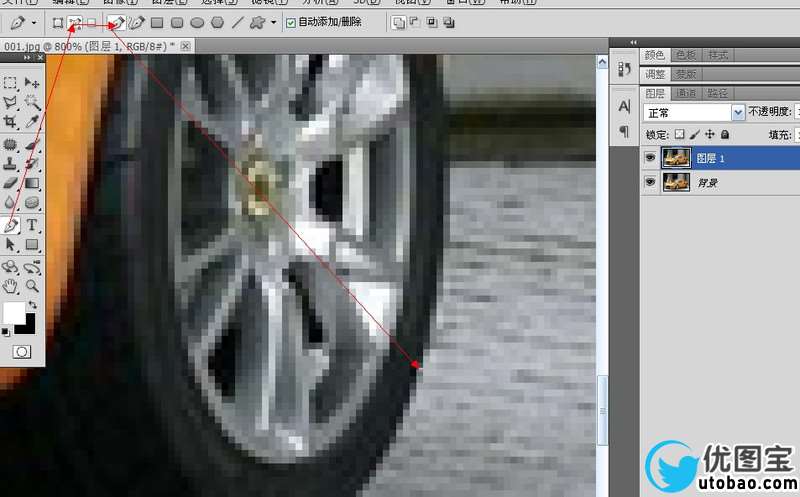Collapse right panels with double-arrow

click(x=633, y=42)
